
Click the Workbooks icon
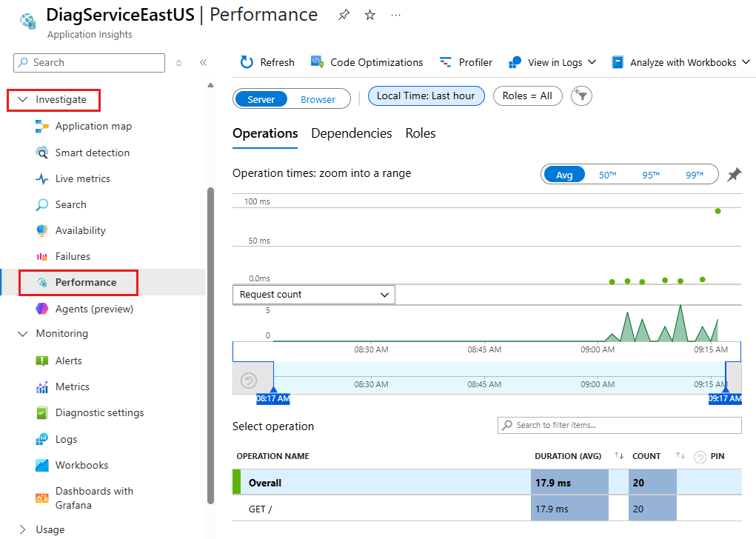pos(42,465)
